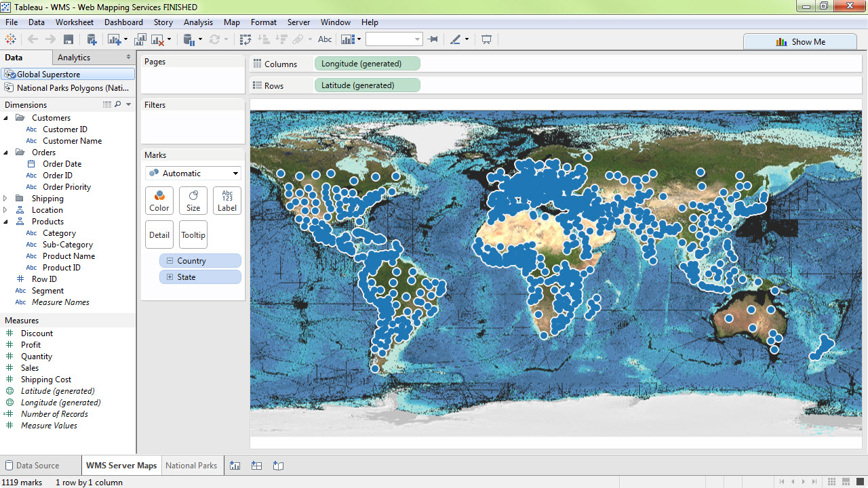This screenshot has height=488, width=868.
Task: Collapse the Country hierarchy pill
Action: point(170,261)
